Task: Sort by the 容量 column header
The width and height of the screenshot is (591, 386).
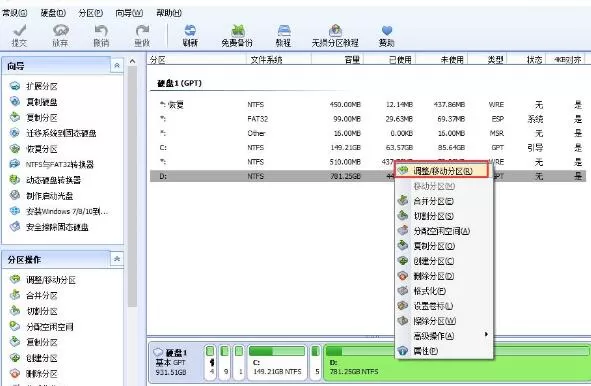Action: tap(337, 60)
